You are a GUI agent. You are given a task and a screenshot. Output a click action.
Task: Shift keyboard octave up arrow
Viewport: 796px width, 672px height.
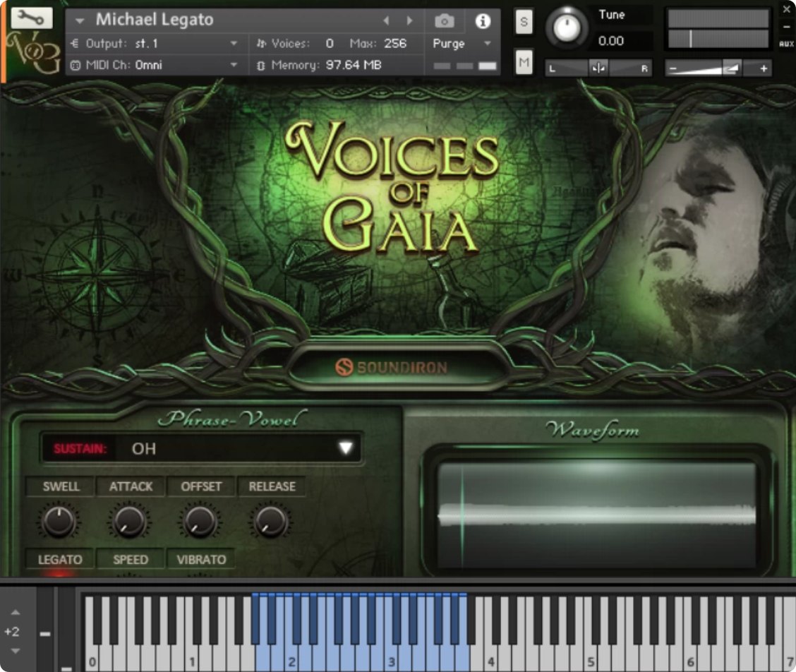pos(16,613)
